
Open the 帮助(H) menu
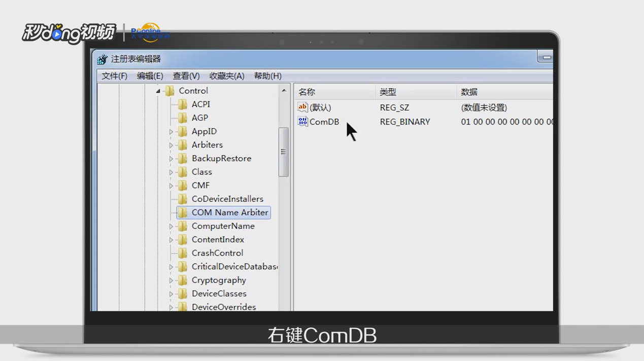267,76
